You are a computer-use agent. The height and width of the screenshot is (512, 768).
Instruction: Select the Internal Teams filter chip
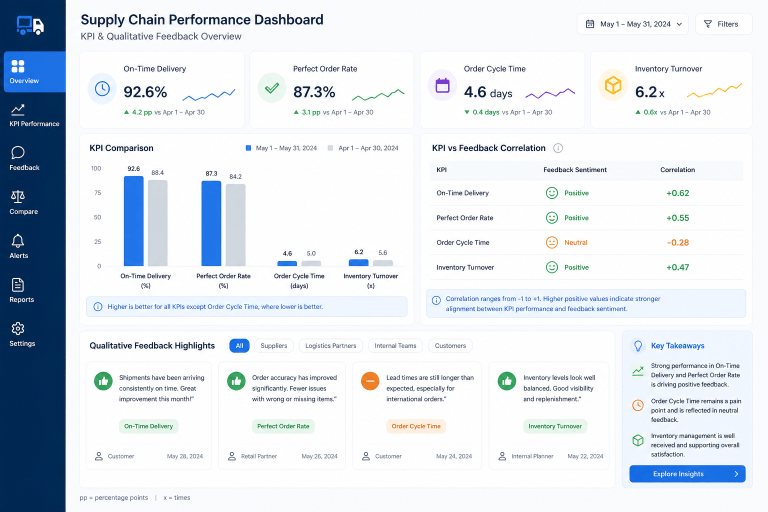tap(395, 346)
